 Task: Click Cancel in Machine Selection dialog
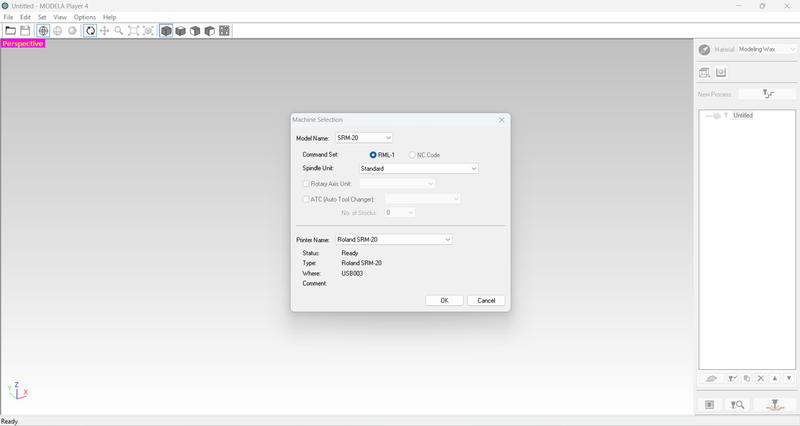[486, 300]
